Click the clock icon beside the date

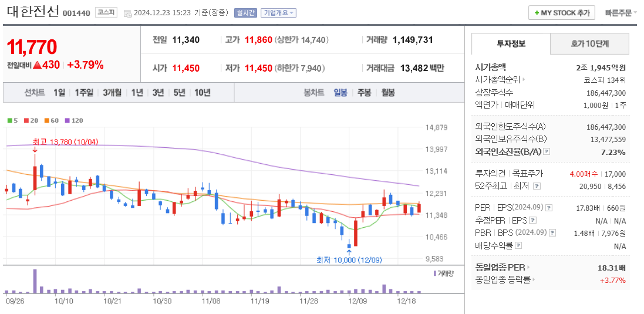pos(128,13)
